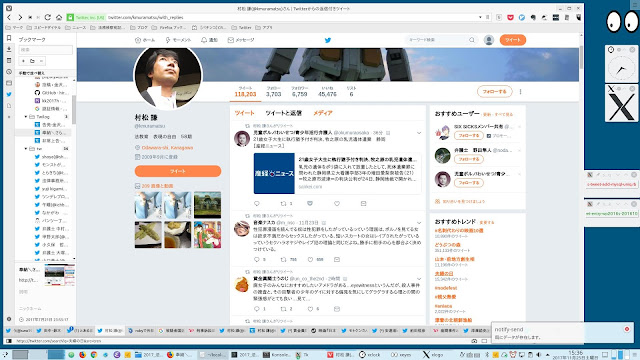This screenshot has width=640, height=360.
Task: Open the dropdown chevron on 音楽ナスカ tweet
Action: point(419,223)
